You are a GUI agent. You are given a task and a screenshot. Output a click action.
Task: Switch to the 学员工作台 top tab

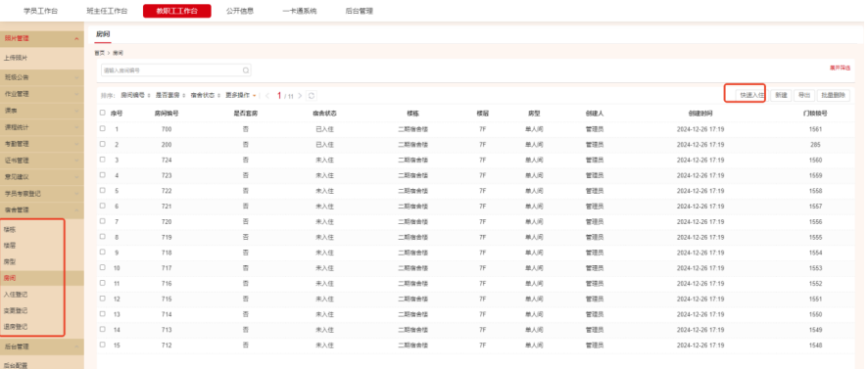(x=40, y=11)
